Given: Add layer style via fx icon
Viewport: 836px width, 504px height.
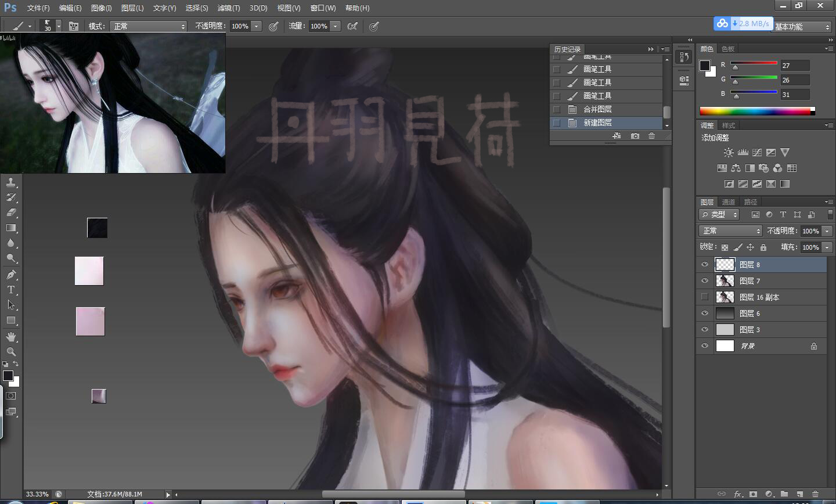Looking at the screenshot, I should [x=738, y=494].
